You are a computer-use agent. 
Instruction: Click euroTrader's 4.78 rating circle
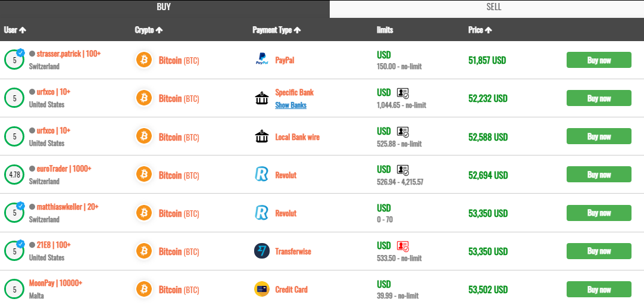click(x=14, y=175)
